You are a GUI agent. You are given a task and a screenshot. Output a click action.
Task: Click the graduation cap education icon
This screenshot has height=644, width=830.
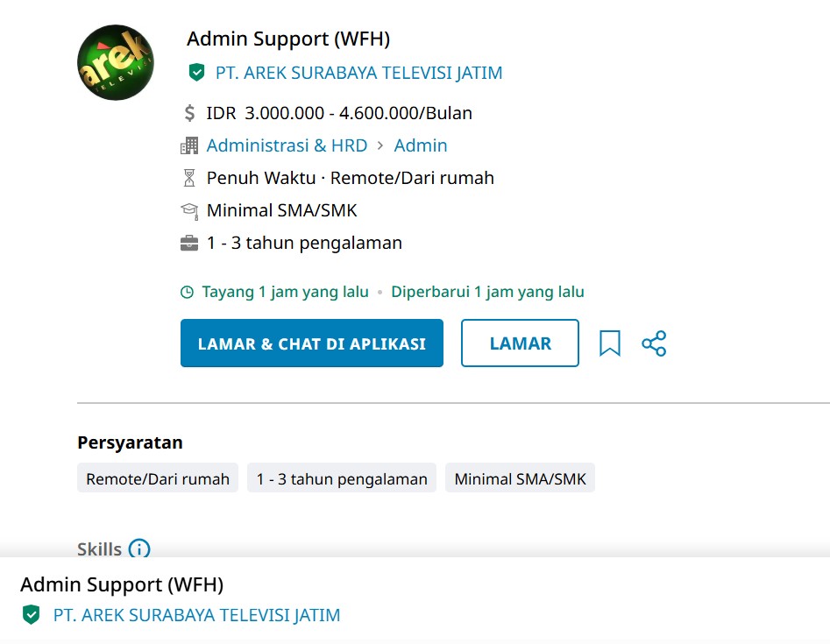pos(189,211)
